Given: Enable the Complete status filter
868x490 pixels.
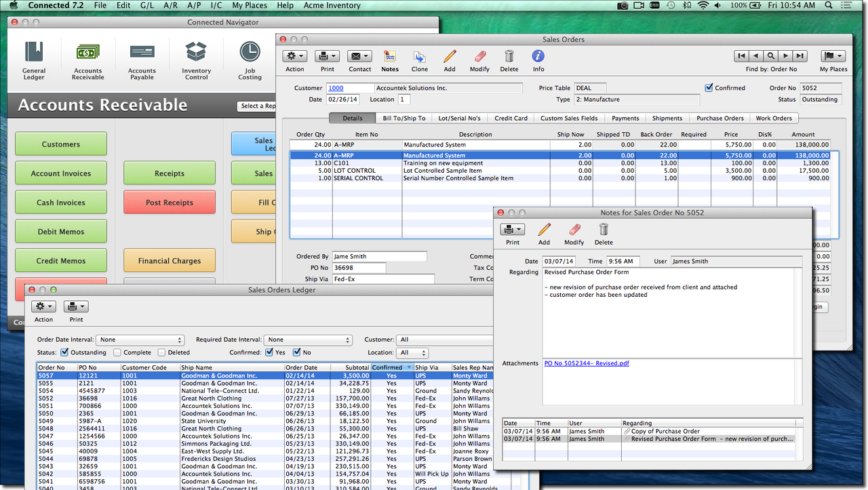Looking at the screenshot, I should point(117,352).
